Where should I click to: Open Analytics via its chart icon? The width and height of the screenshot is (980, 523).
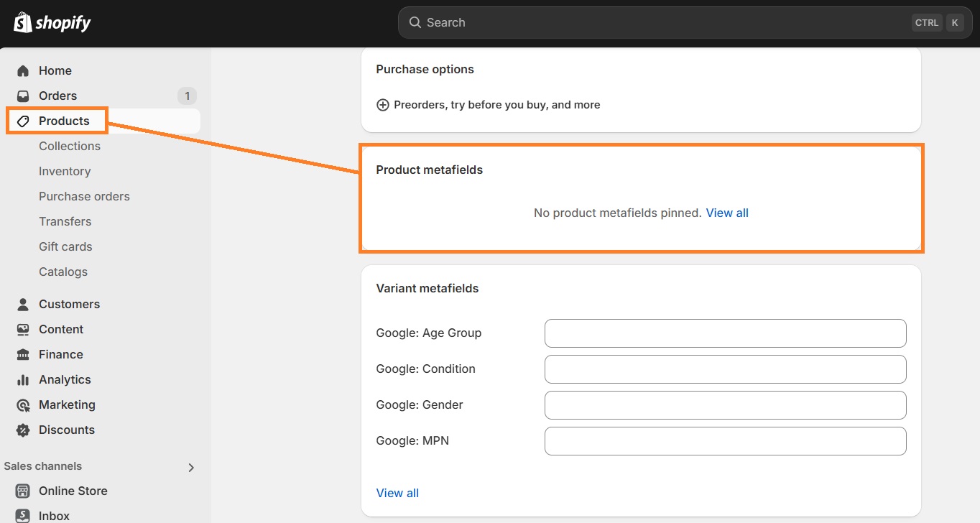[24, 379]
